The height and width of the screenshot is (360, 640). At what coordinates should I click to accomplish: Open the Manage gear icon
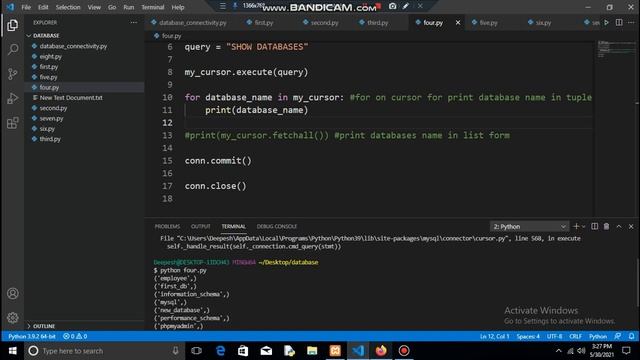(x=13, y=318)
